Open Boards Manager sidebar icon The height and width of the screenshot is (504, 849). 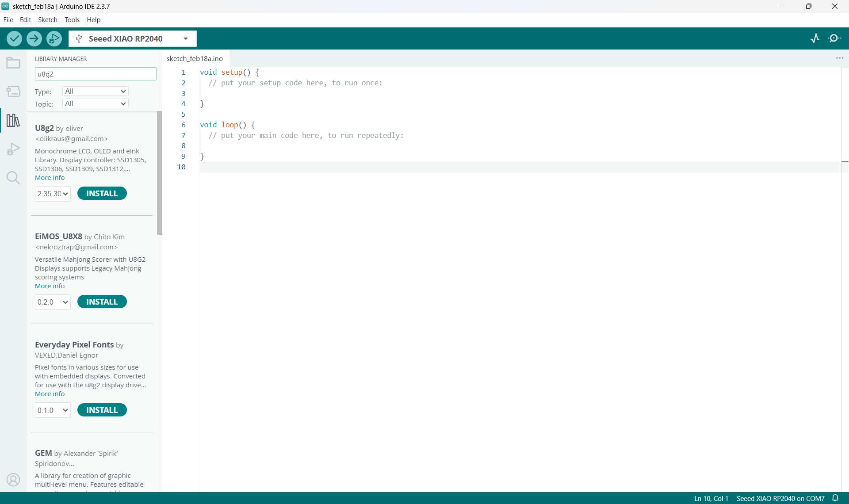coord(13,92)
